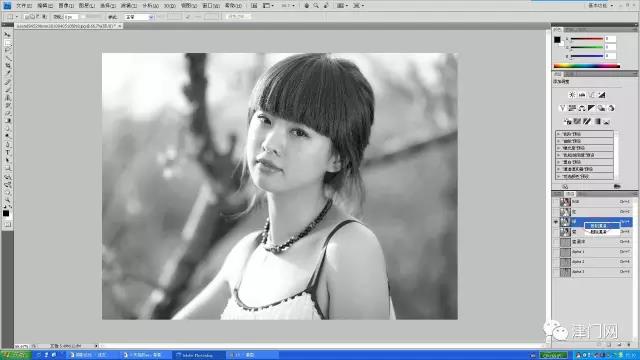Select the Lasso tool
The height and width of the screenshot is (360, 640).
tap(7, 51)
